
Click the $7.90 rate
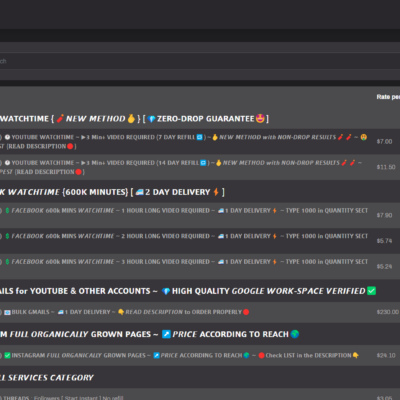[x=384, y=215]
